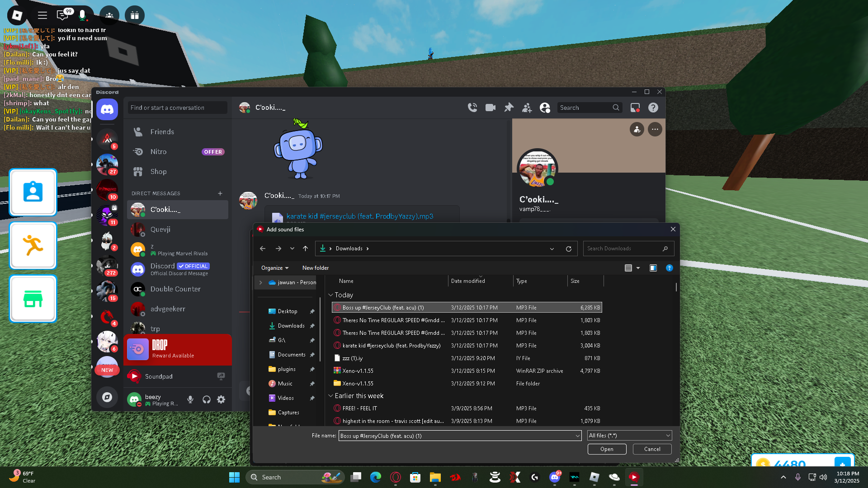Collapse the Today group in file list
This screenshot has height=488, width=868.
point(330,295)
